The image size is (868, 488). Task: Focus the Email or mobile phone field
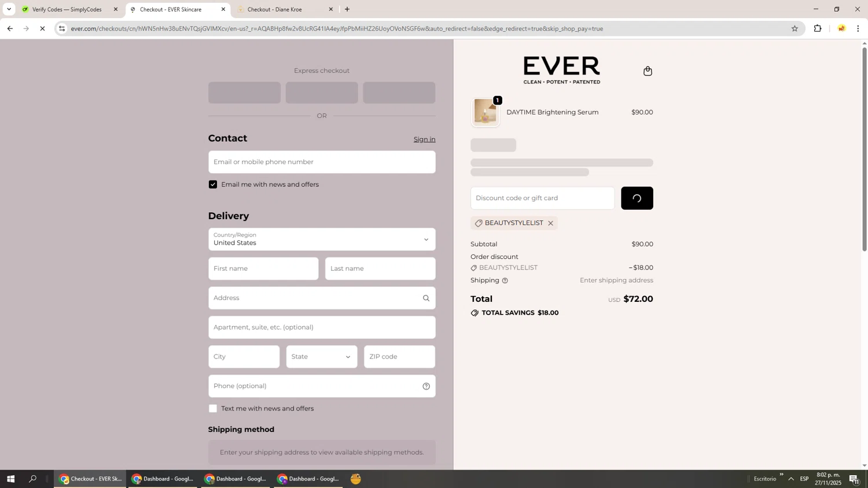click(322, 162)
